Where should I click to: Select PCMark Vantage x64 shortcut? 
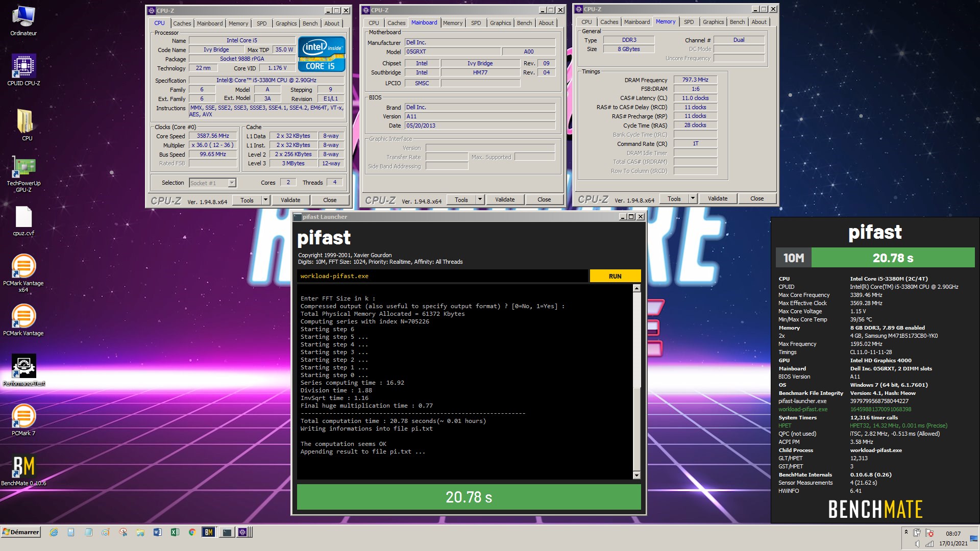(23, 273)
